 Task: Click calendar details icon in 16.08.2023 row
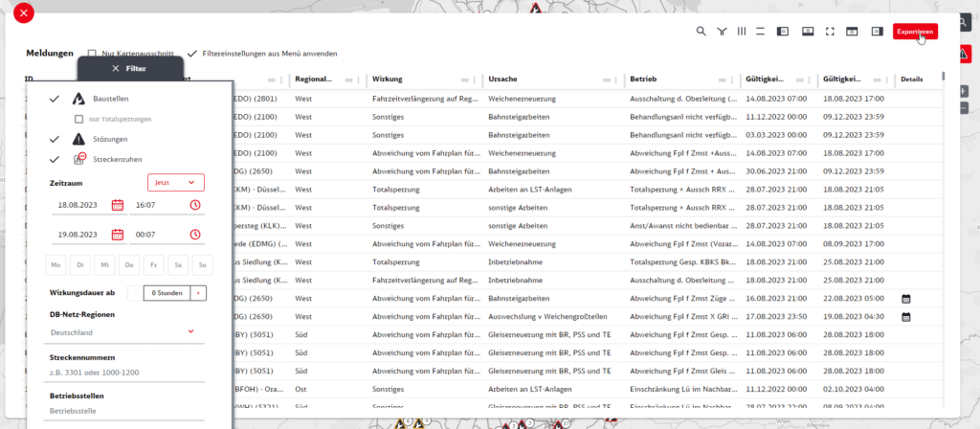pos(905,299)
